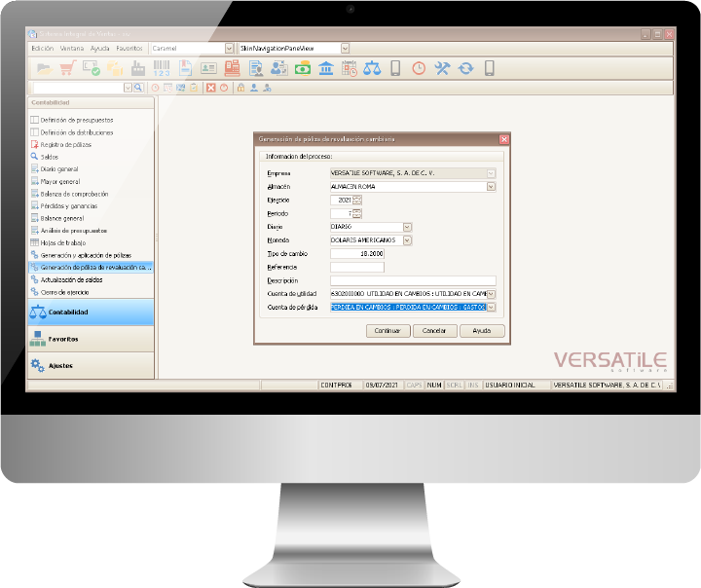Screen dimensions: 701x588
Task: Expand the Diario dropdown arrow
Action: (407, 227)
